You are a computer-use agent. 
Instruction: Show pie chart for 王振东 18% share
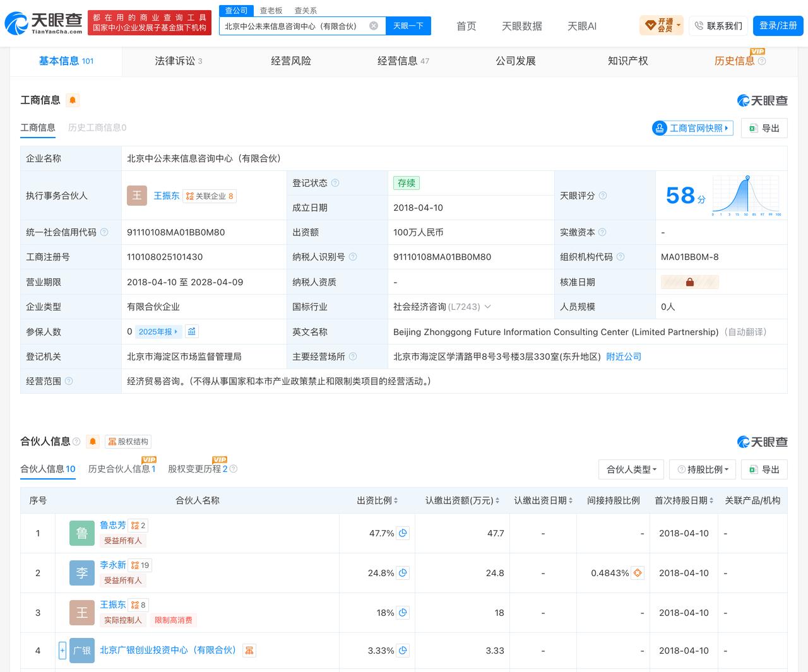click(x=403, y=613)
